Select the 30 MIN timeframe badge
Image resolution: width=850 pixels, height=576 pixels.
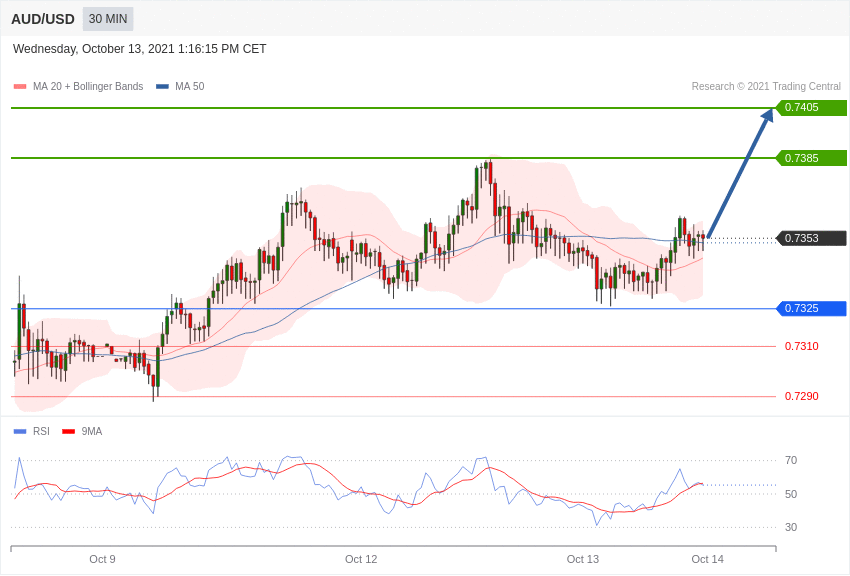(108, 19)
